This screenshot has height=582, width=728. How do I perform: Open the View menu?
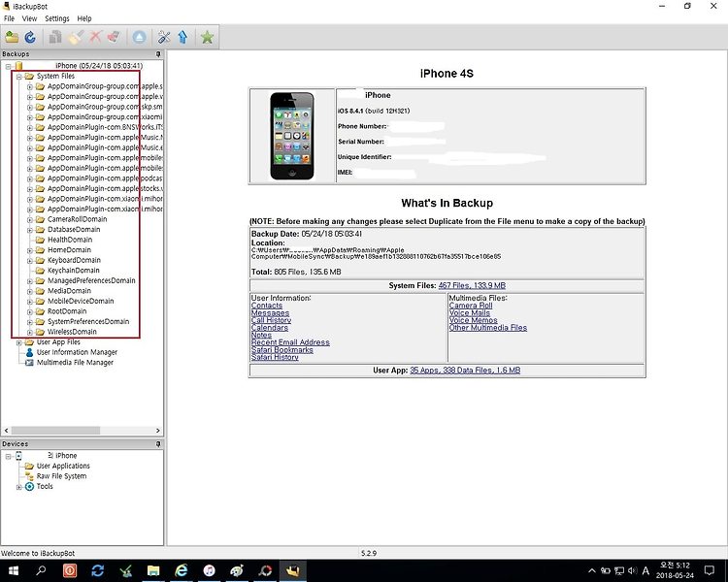29,18
